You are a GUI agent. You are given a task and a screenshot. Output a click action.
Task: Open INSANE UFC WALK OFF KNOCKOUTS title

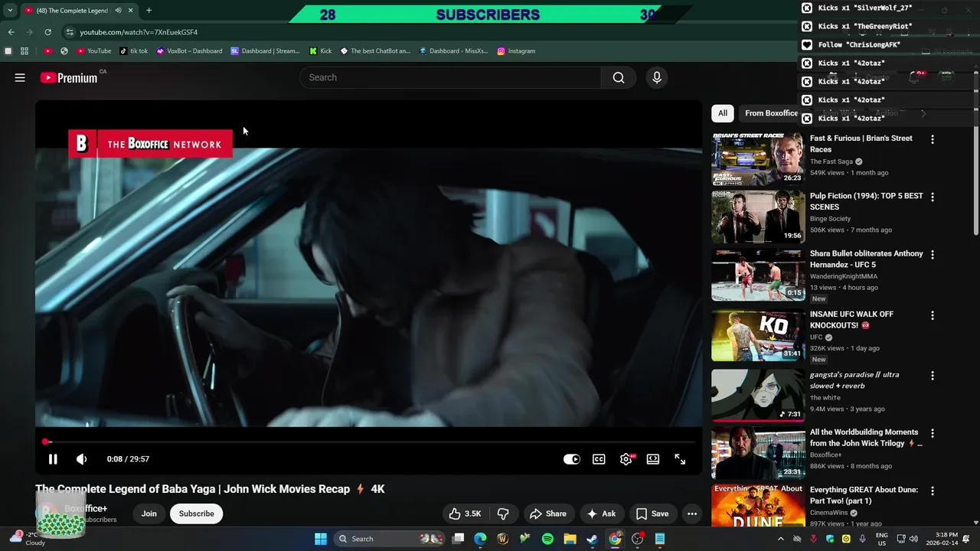(851, 320)
